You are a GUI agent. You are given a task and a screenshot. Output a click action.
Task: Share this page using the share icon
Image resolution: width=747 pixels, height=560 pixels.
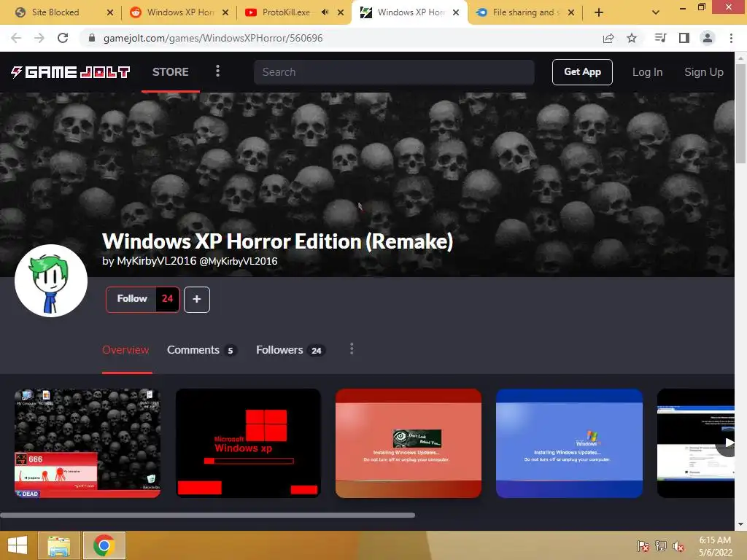[x=608, y=38]
